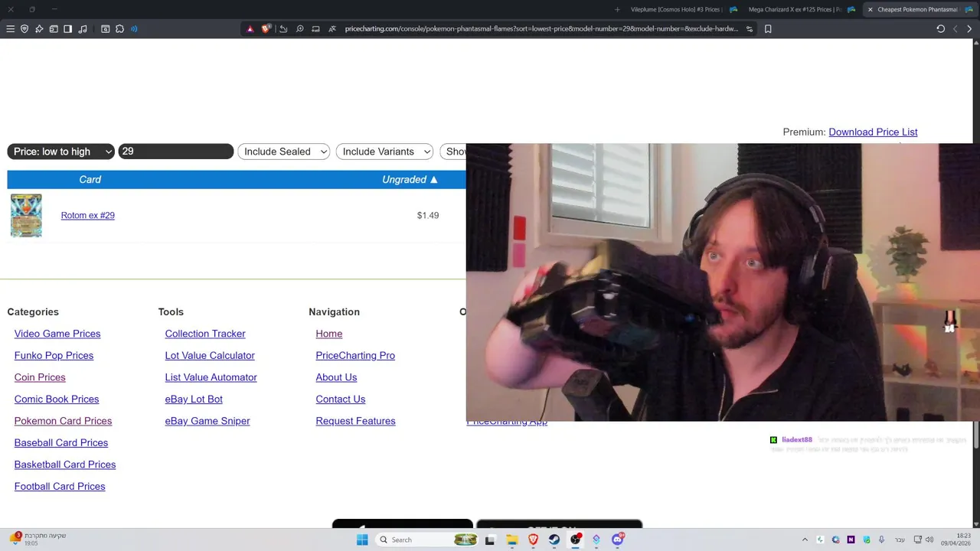Click the $1.49 ungraded price
Image resolution: width=980 pixels, height=551 pixels.
tap(428, 216)
